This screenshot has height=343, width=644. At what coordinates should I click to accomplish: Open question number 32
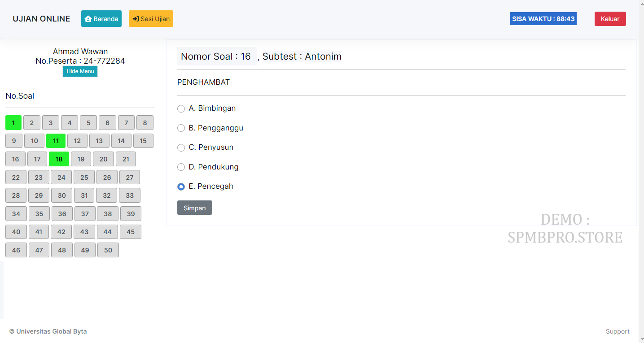(x=106, y=195)
